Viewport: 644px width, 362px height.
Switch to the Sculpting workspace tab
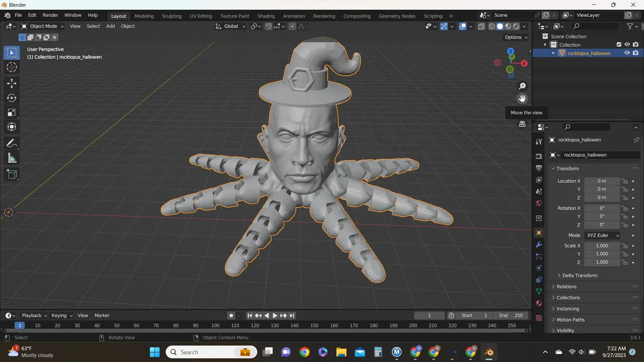[171, 16]
